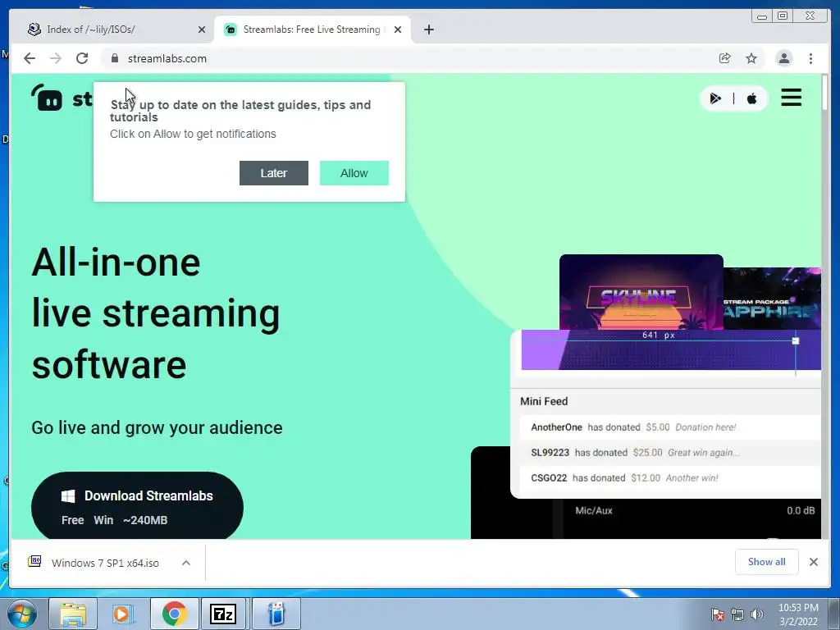The height and width of the screenshot is (630, 840).
Task: Click the Sapphire stream package thumbnail
Action: 772,299
